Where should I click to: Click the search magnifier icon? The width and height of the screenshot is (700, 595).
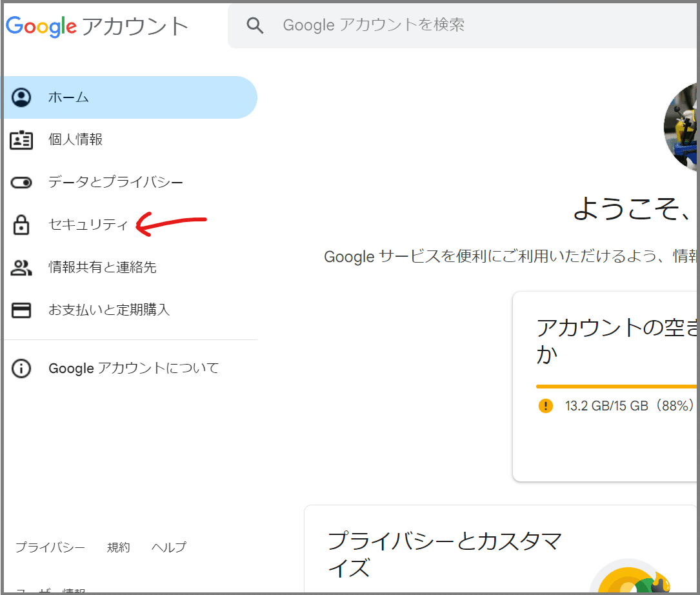pyautogui.click(x=255, y=25)
